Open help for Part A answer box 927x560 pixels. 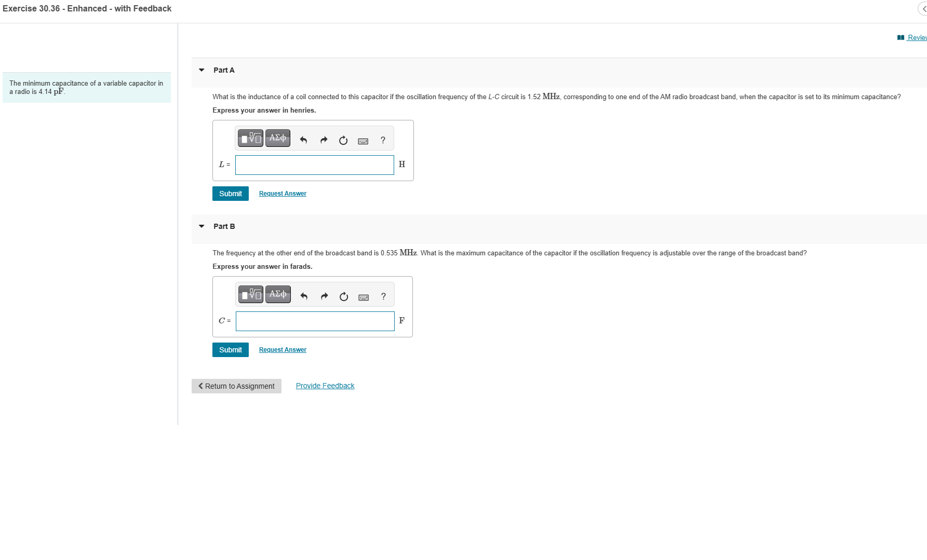click(383, 140)
